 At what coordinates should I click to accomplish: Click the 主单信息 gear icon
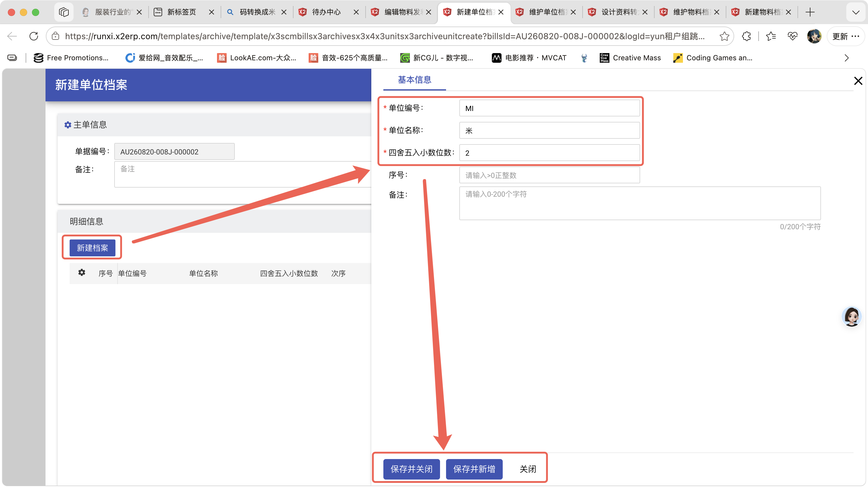coord(68,125)
